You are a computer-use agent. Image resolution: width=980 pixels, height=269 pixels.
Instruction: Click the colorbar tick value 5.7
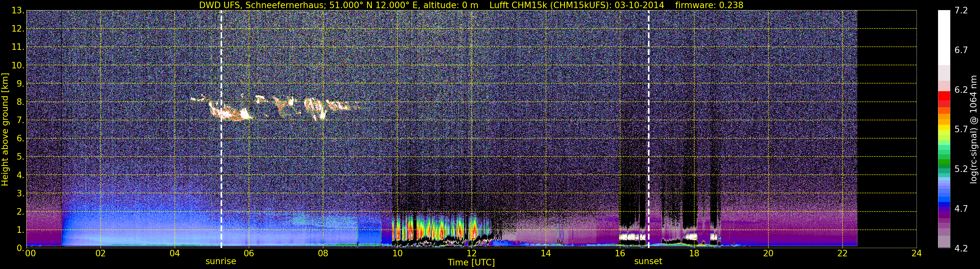click(961, 130)
